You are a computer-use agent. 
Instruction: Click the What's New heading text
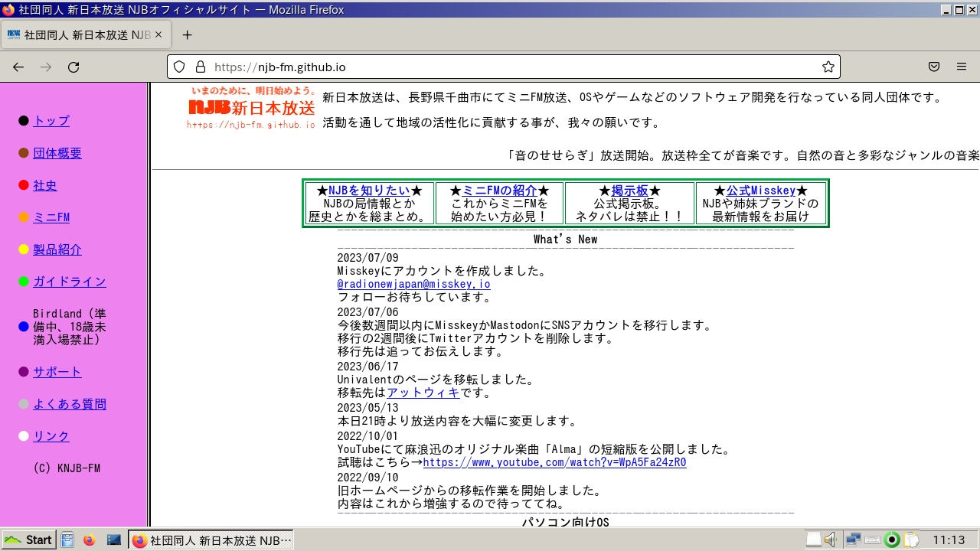(x=566, y=240)
